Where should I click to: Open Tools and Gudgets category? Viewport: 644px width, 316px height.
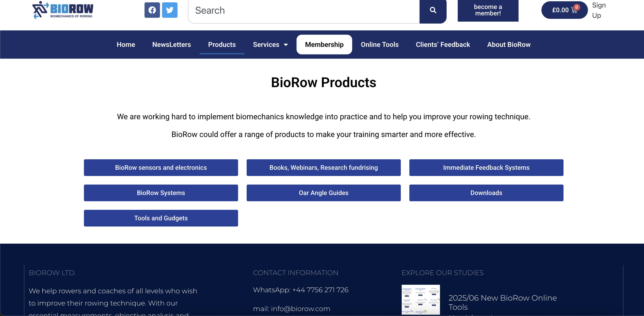(x=161, y=218)
